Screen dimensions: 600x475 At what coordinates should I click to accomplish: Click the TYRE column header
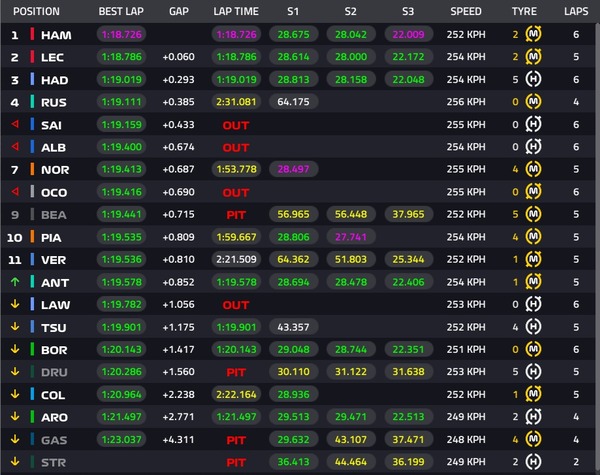click(524, 12)
